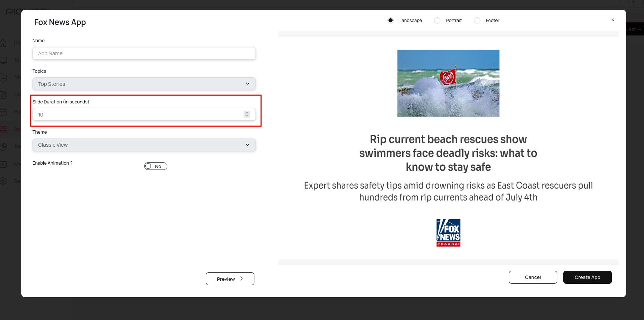Toggle the Enable Animation switch
The width and height of the screenshot is (644, 320).
click(x=156, y=166)
